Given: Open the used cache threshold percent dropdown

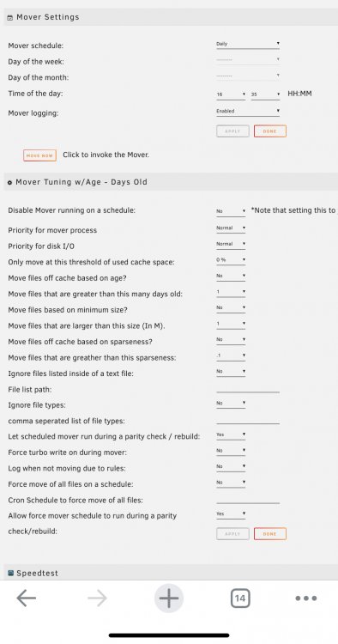Looking at the screenshot, I should point(231,260).
